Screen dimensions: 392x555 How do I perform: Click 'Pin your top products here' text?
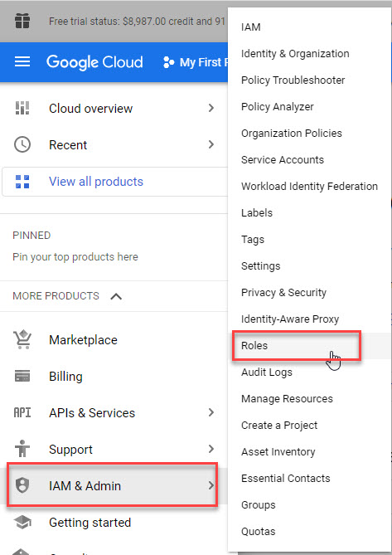pyautogui.click(x=75, y=257)
